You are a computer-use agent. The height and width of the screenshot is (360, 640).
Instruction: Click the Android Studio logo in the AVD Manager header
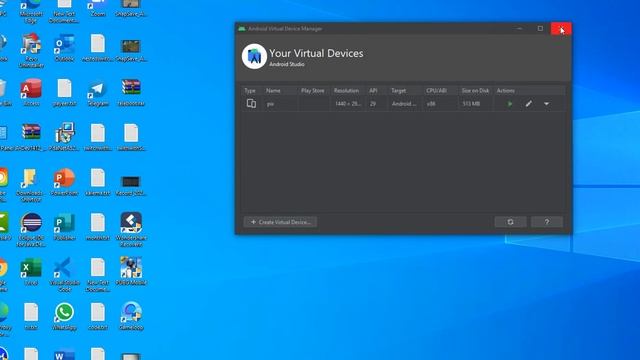click(x=254, y=56)
